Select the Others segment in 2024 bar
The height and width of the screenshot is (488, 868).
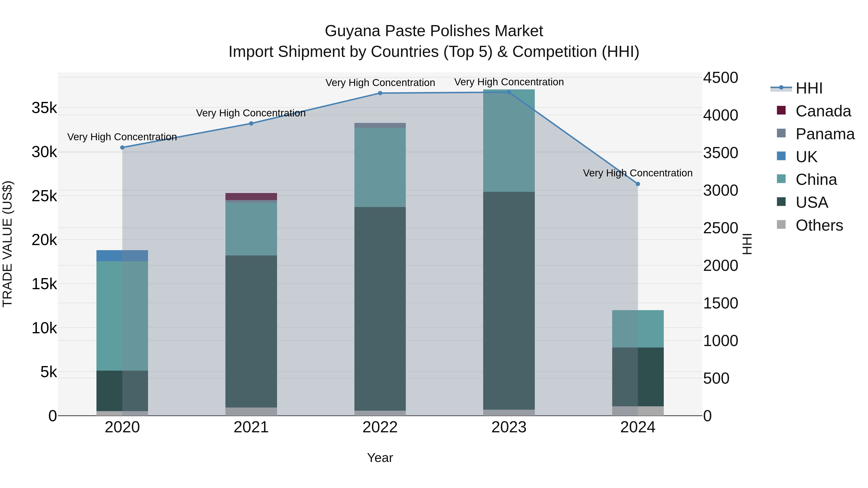point(637,411)
